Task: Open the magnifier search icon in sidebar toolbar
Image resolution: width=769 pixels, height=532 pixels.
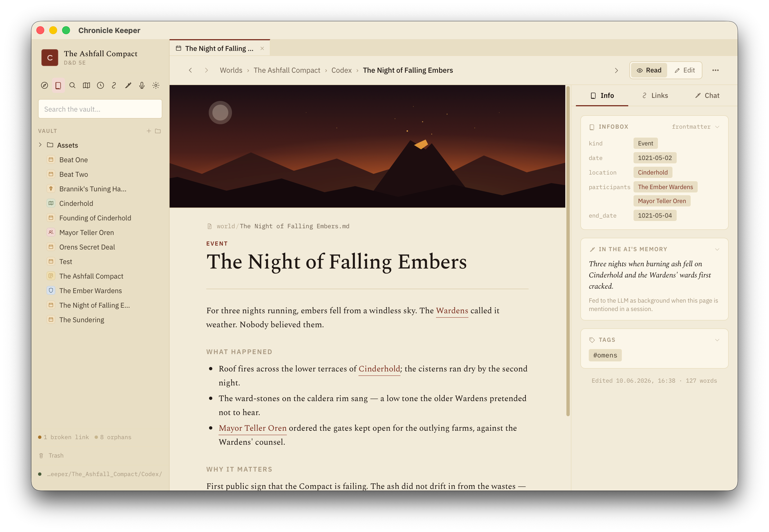Action: click(x=72, y=85)
